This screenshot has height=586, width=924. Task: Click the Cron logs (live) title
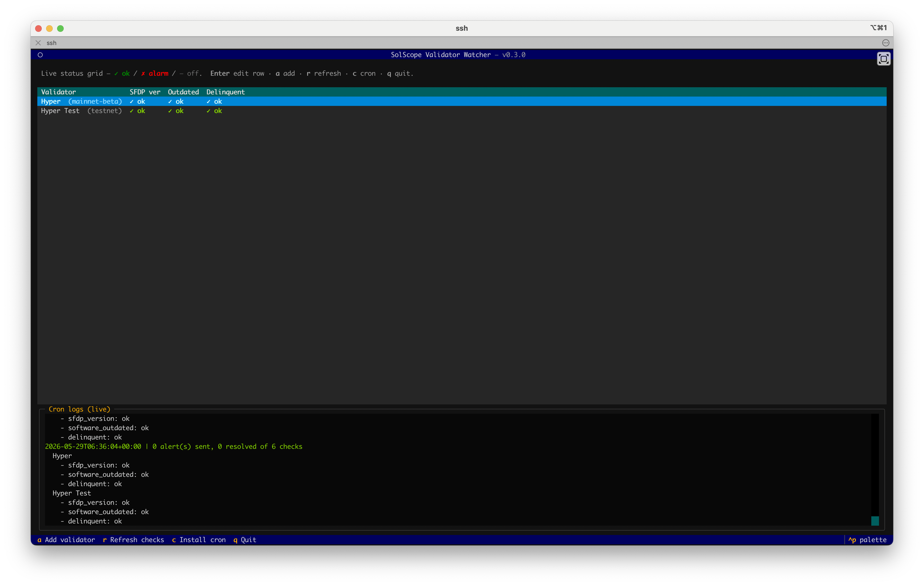click(x=79, y=409)
